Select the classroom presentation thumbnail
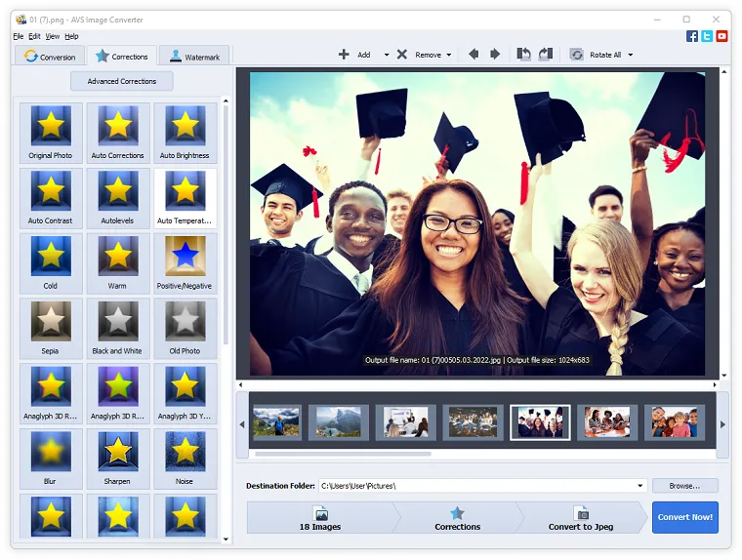The image size is (742, 560). coord(405,422)
